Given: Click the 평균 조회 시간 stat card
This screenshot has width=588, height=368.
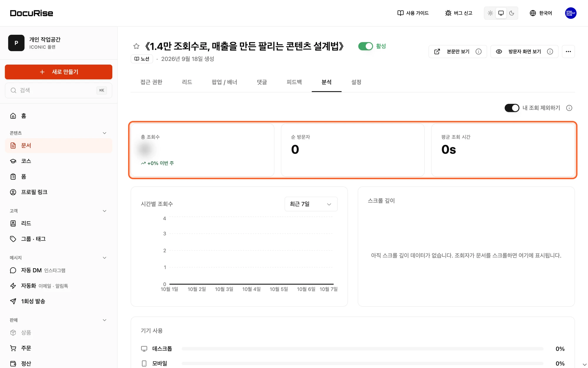Looking at the screenshot, I should [503, 150].
